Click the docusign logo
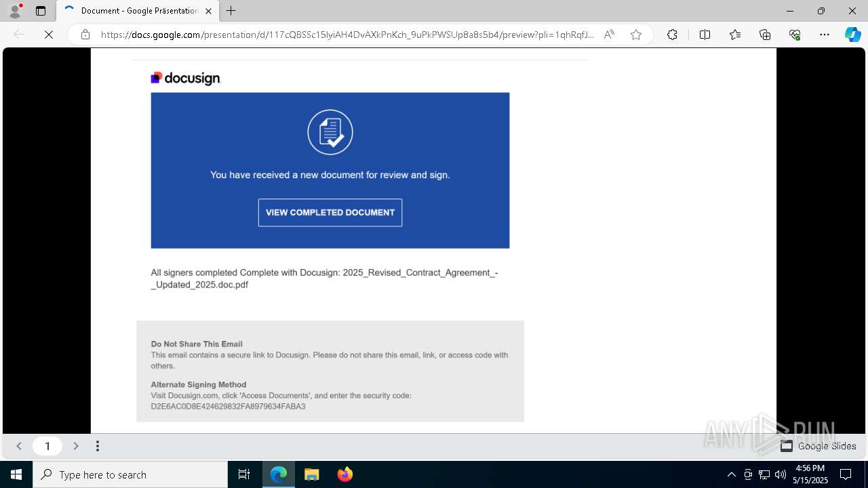868x488 pixels. click(186, 79)
